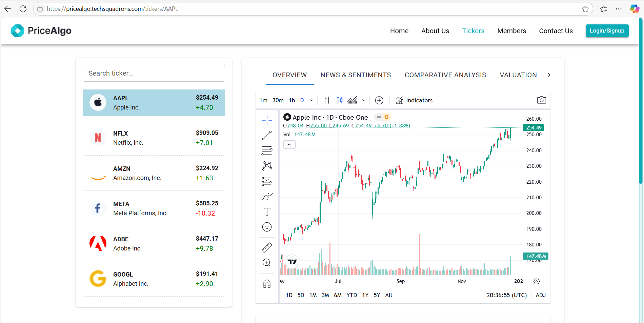Screen dimensions: 644x323
Task: Open the chart style dropdown arrow
Action: point(364,100)
